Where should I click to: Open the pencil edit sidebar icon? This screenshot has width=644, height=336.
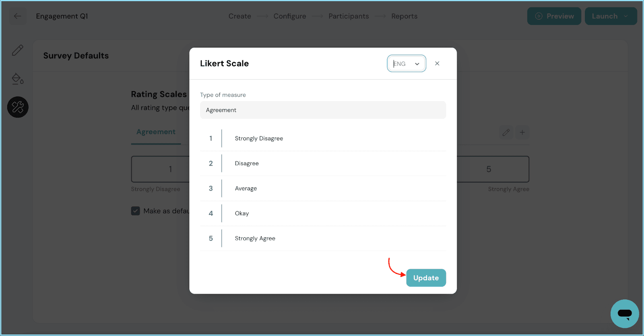coord(18,50)
